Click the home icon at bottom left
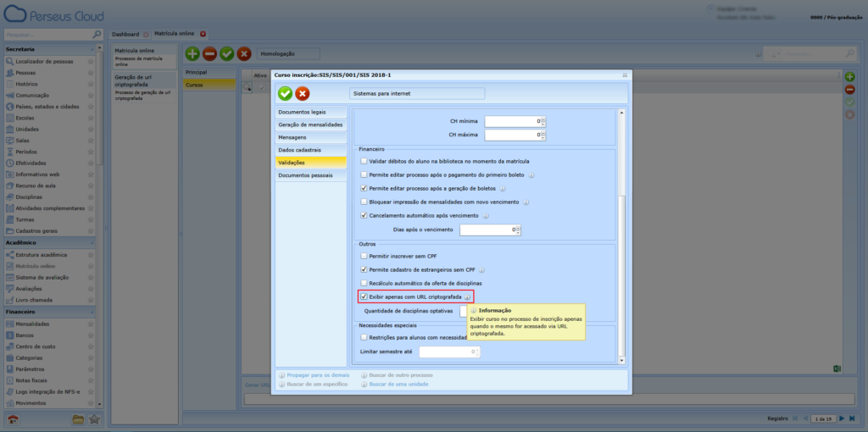Screen dimensions: 868x432 [x=14, y=419]
